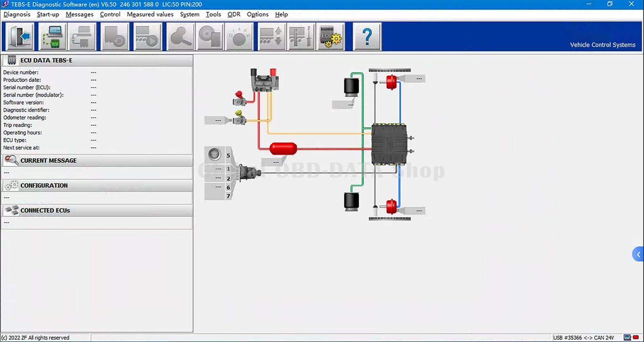644x342 pixels.
Task: Click the CURRENT MESSAGE magnifier icon
Action: [11, 160]
